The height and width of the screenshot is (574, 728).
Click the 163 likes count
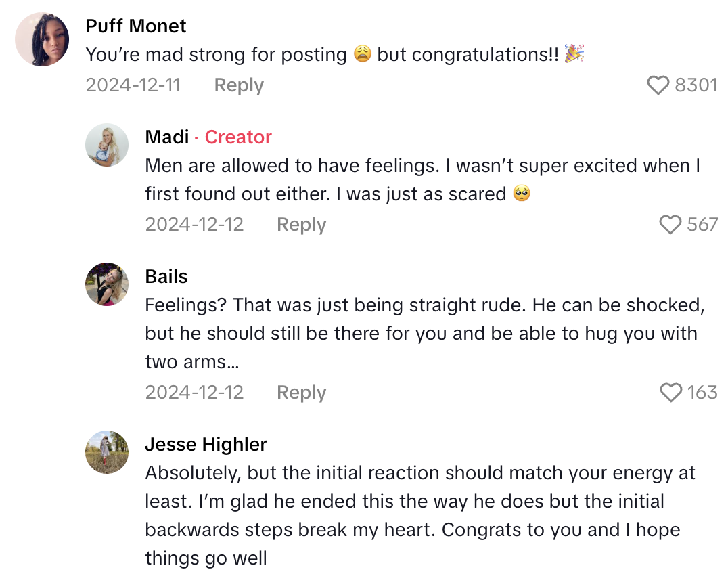702,393
